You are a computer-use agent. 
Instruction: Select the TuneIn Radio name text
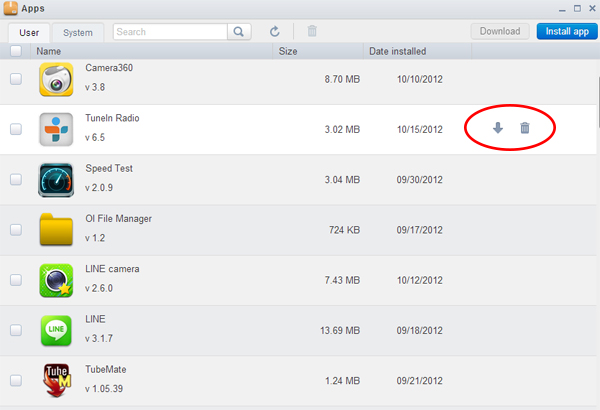(112, 118)
